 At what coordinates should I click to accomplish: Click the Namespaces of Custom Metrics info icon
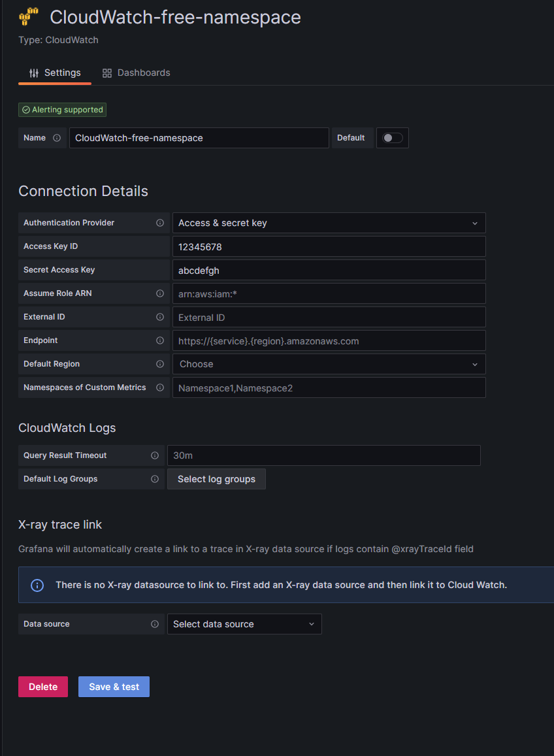pos(160,387)
